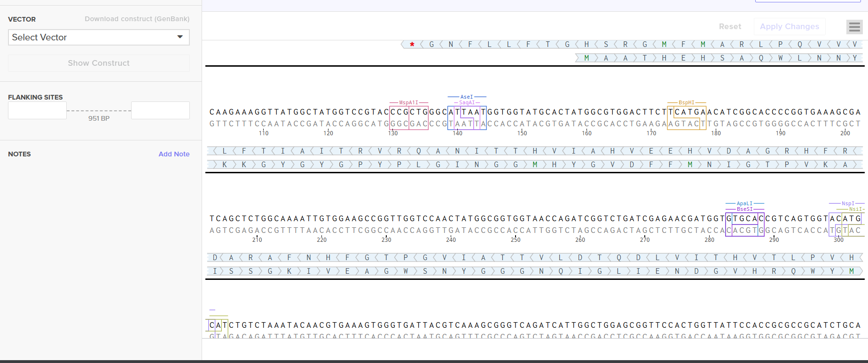Open the Select Vector dropdown
Screen dimensions: 868x363
point(94,38)
